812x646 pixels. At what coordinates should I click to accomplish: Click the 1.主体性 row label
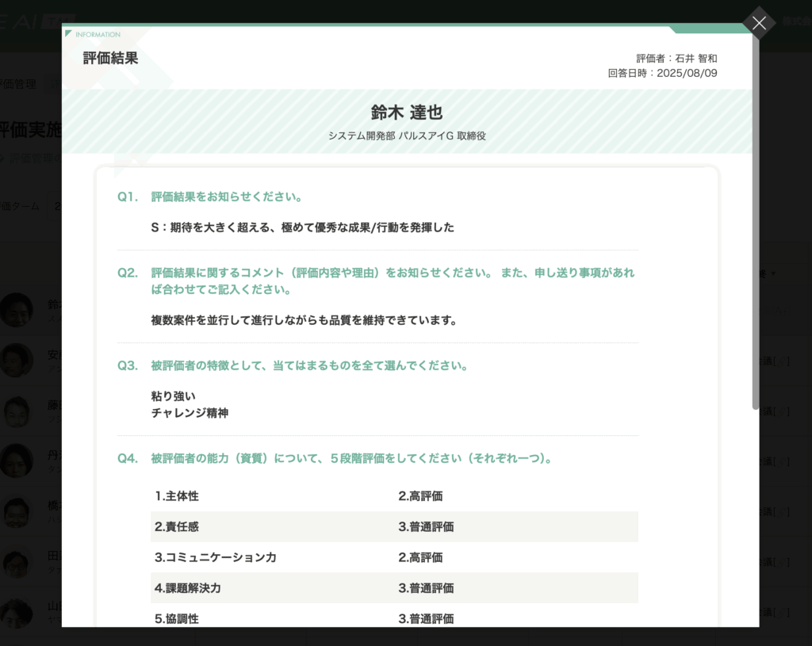(177, 496)
